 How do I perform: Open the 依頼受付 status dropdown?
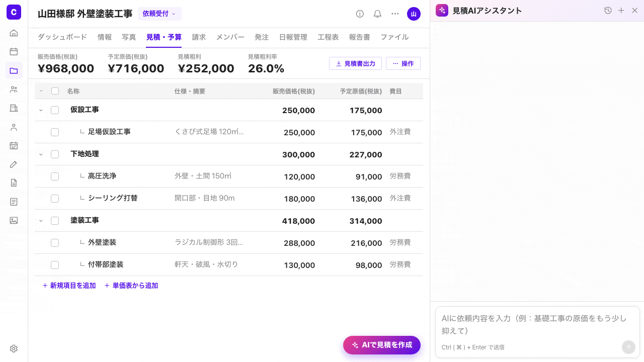[159, 14]
